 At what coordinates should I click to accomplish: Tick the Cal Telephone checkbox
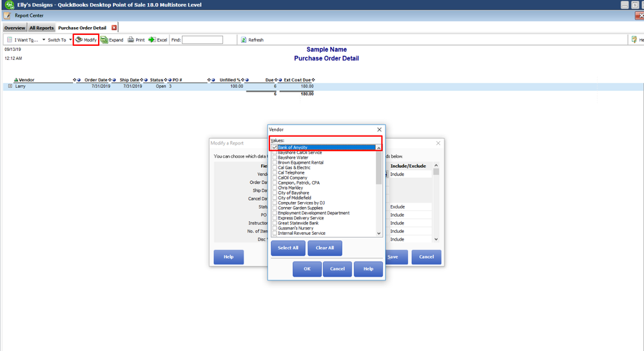pos(275,173)
